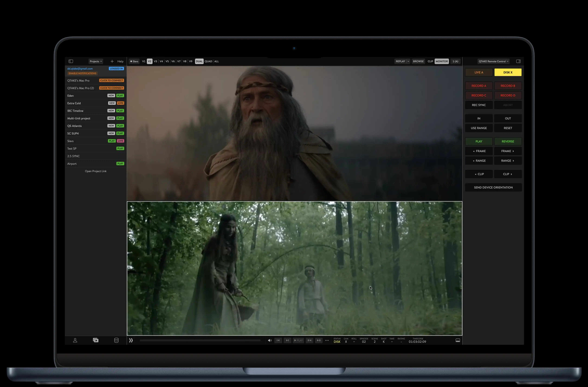
Task: Expand the REPLAY dropdown arrow
Action: [x=408, y=61]
